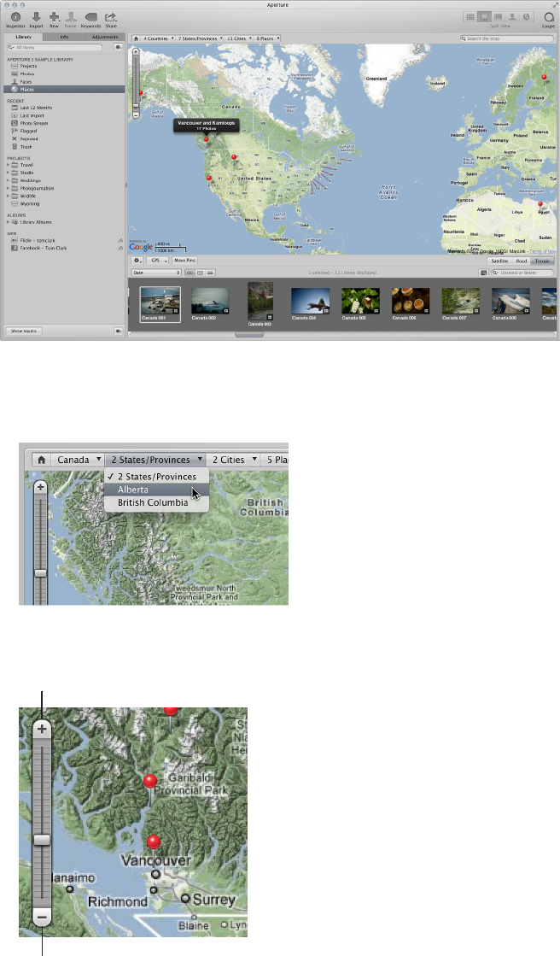The height and width of the screenshot is (956, 560).
Task: Click the Show Vaults button
Action: point(25,331)
